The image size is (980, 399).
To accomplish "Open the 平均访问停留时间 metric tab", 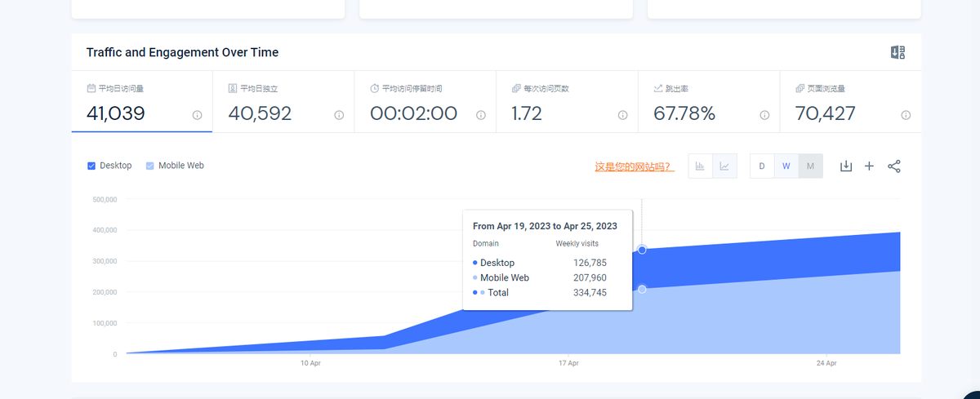I will pos(425,101).
